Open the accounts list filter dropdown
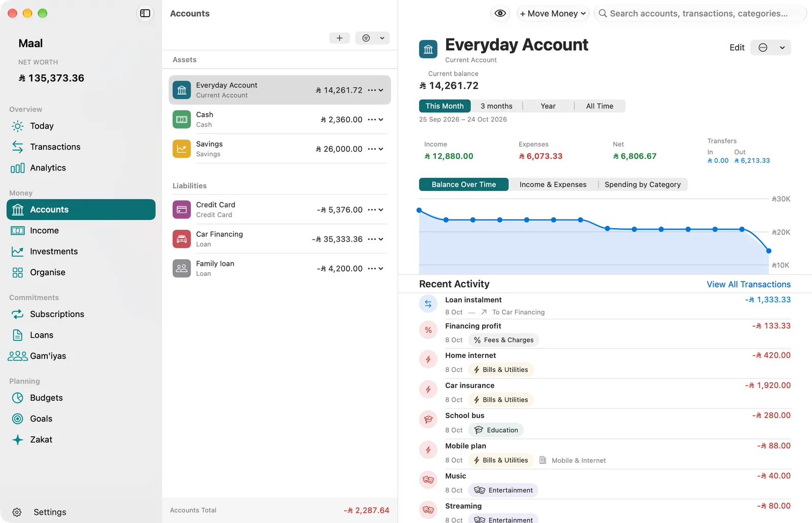Viewport: 812px width, 523px height. coord(373,38)
